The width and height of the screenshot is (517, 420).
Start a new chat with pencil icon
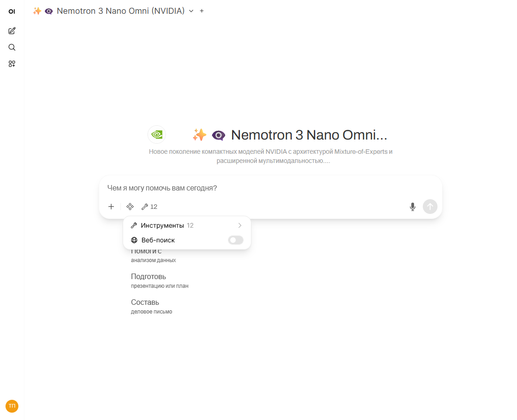[x=12, y=31]
